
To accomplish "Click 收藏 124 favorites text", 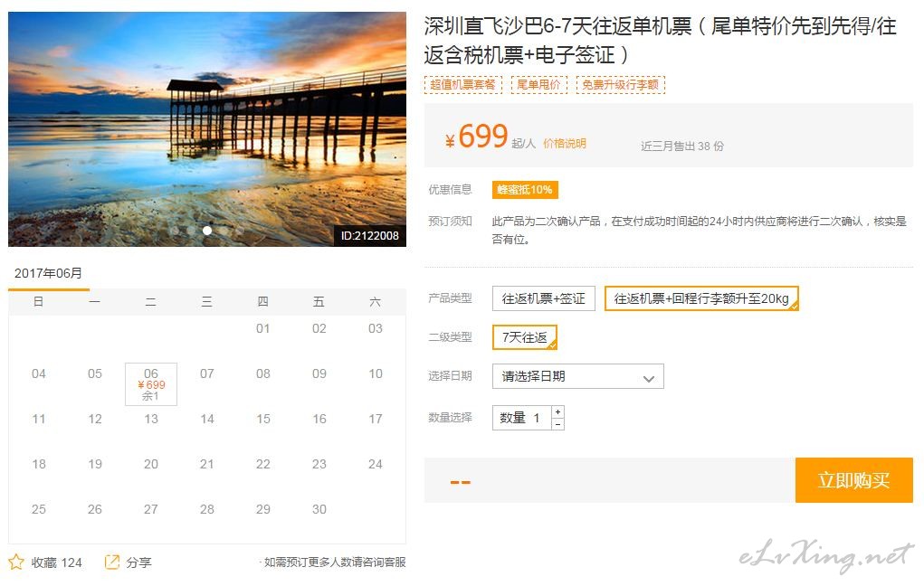I will coord(57,562).
